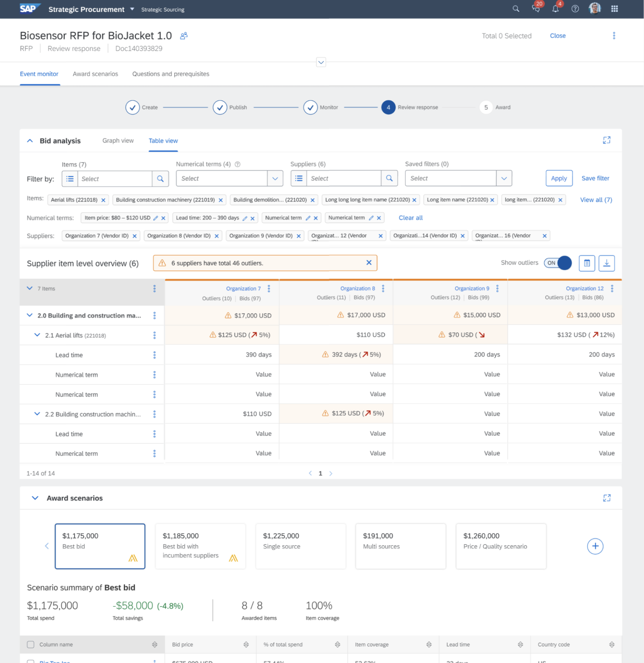Click the team members icon beside title
Screen dimensions: 644x663
pos(184,36)
